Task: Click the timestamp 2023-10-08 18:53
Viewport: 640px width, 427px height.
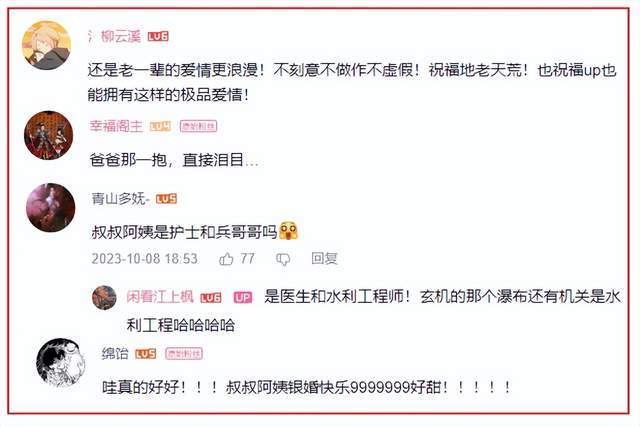Action: point(144,259)
